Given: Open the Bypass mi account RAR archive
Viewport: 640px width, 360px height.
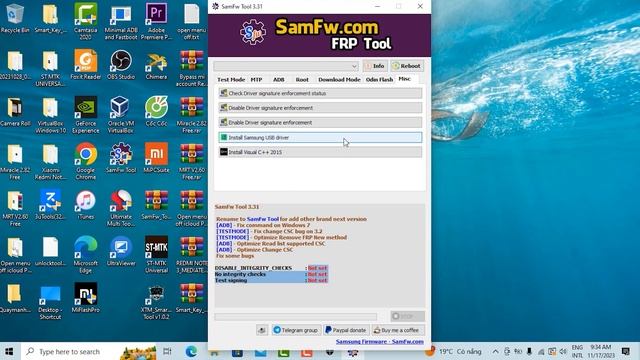Looking at the screenshot, I should (192, 68).
